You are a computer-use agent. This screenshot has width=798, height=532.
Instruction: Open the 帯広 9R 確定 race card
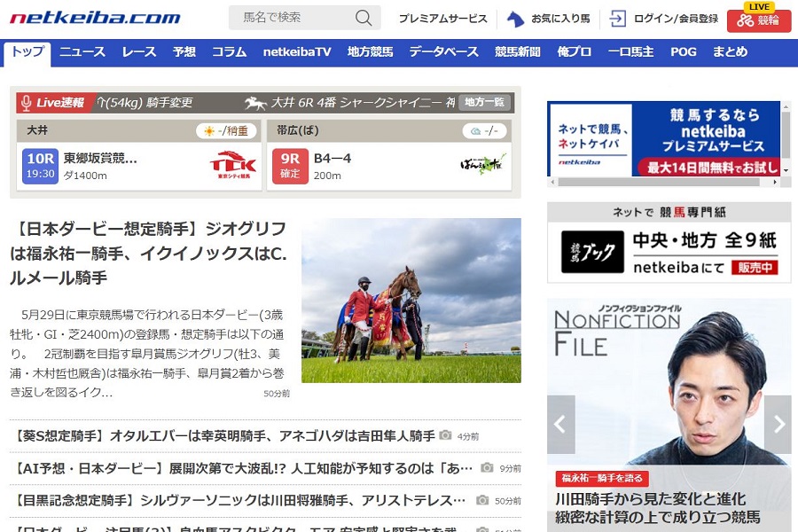click(389, 167)
